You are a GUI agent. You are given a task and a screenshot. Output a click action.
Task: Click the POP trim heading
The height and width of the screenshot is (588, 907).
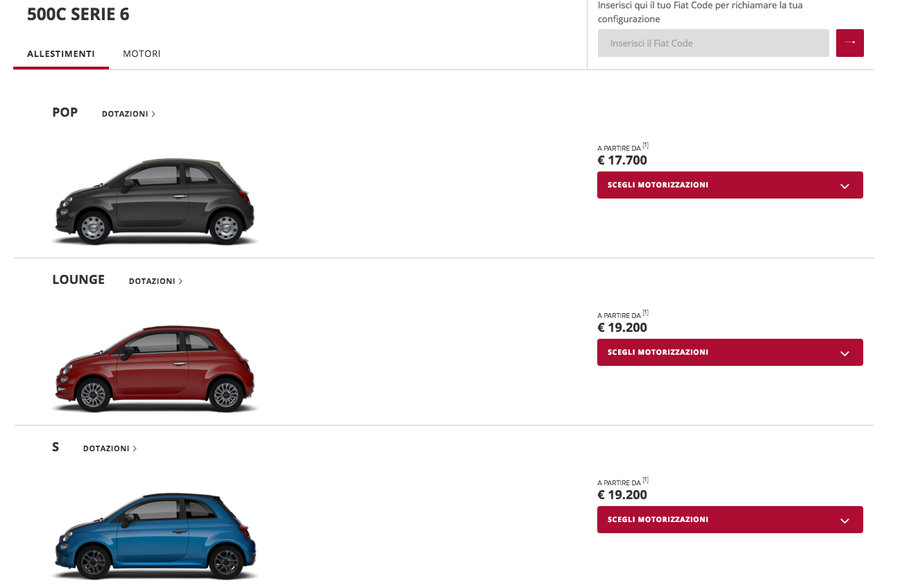[65, 112]
